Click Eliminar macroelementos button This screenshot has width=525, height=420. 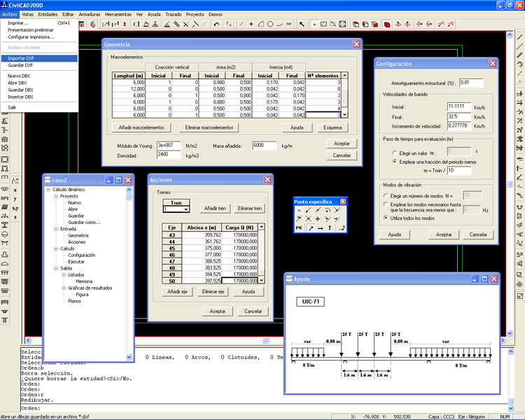point(209,127)
